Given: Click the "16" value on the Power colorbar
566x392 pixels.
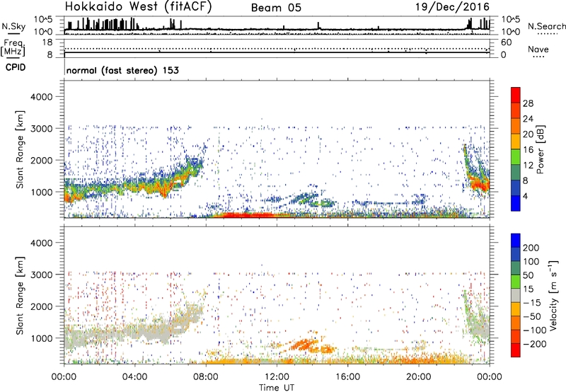Looking at the screenshot, I should tap(528, 150).
